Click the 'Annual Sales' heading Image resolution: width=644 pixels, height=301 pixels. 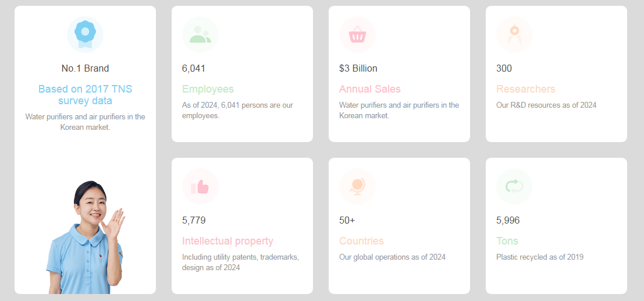(369, 89)
